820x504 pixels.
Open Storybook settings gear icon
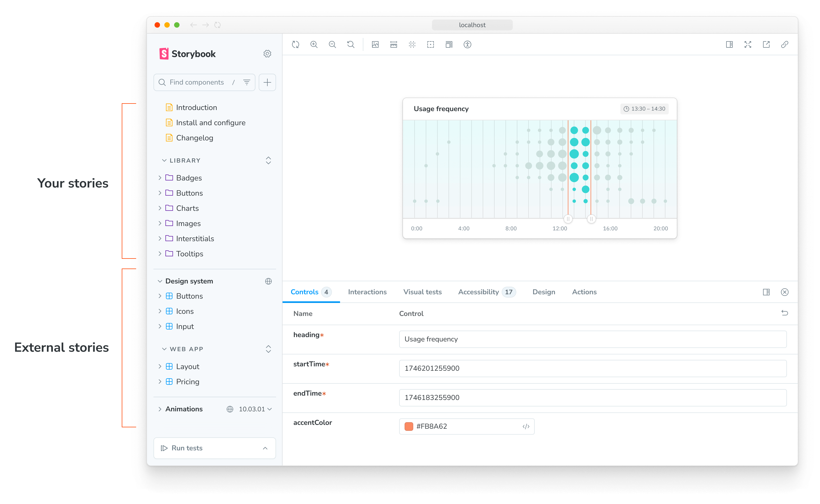[267, 54]
